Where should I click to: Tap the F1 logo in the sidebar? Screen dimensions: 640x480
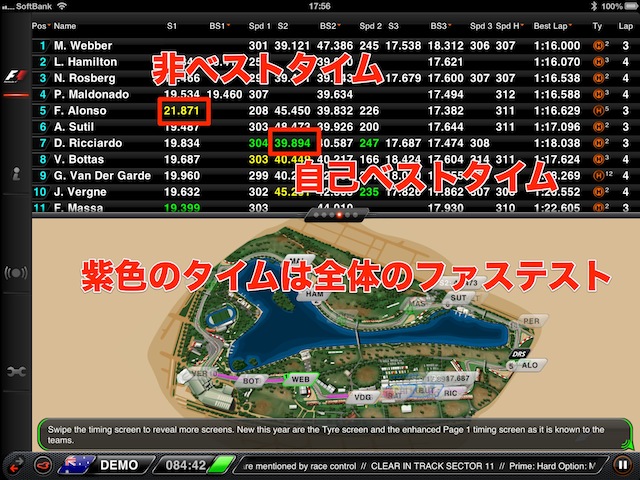pyautogui.click(x=16, y=76)
